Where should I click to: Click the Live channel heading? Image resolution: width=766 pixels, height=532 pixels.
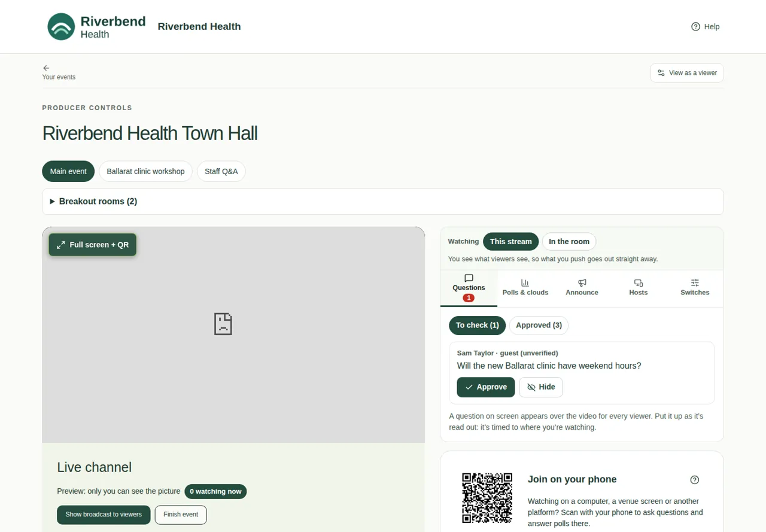[x=94, y=467]
